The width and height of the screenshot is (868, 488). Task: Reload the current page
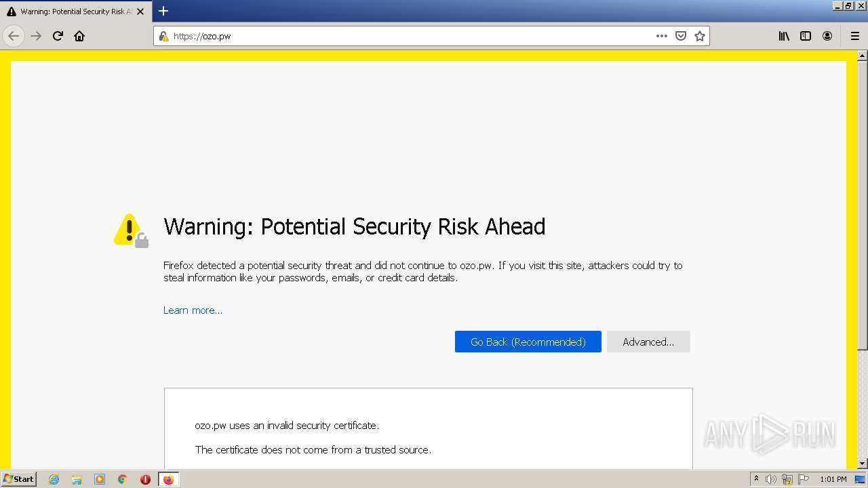58,36
